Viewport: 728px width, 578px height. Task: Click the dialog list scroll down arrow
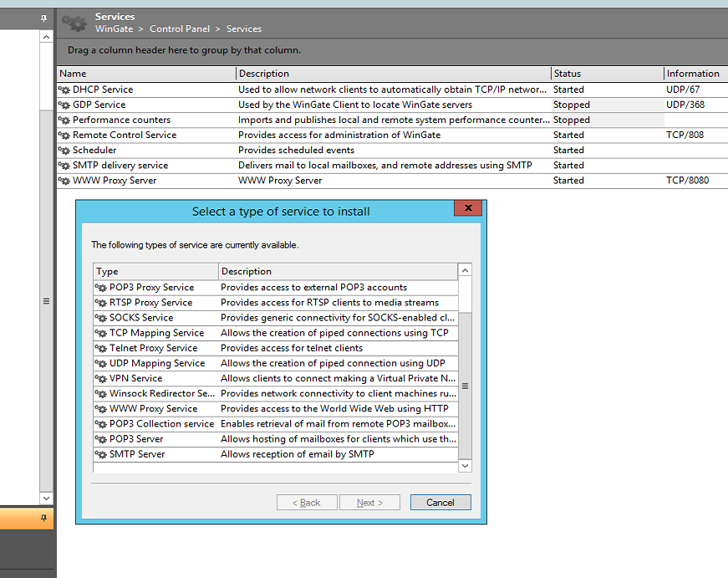465,466
